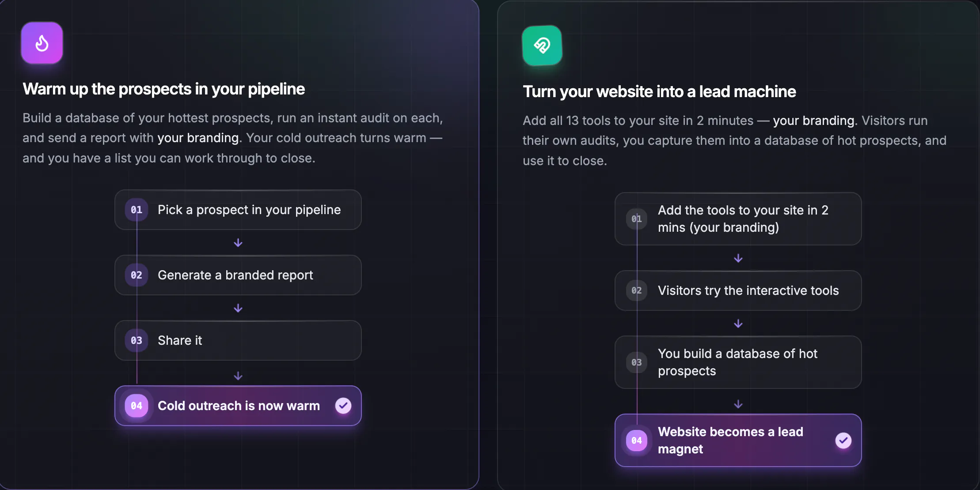Select the 'Pick a prospect in your pipeline' step

point(238,210)
